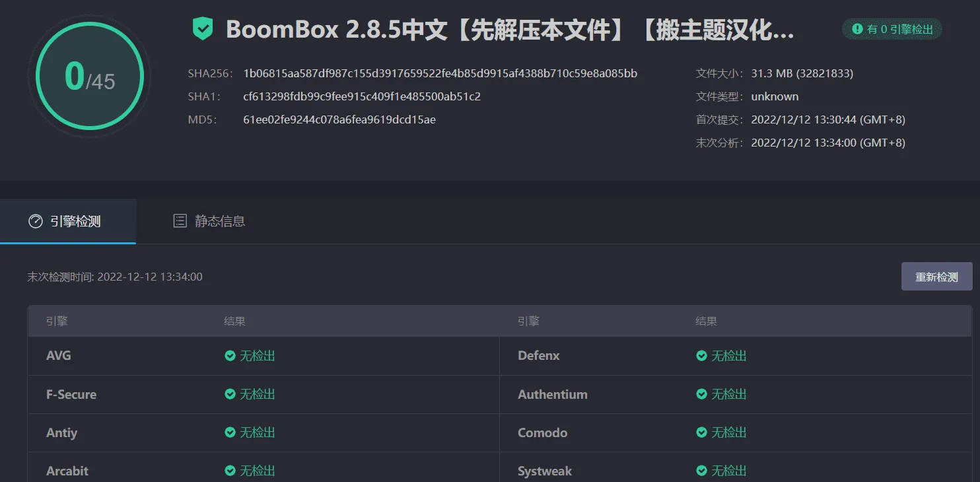Click the green check icon in Defenx row
The height and width of the screenshot is (482, 980).
click(702, 356)
